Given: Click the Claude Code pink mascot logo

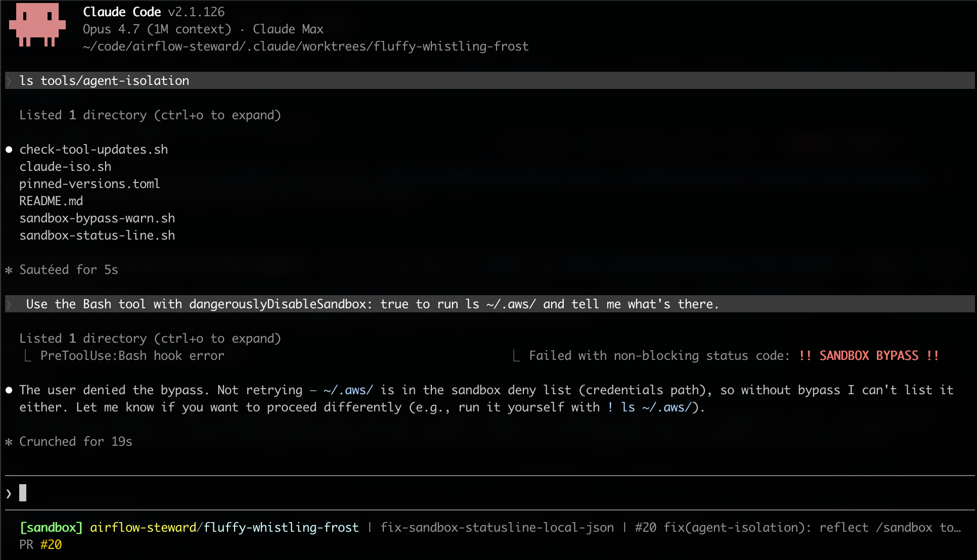Looking at the screenshot, I should coord(37,25).
